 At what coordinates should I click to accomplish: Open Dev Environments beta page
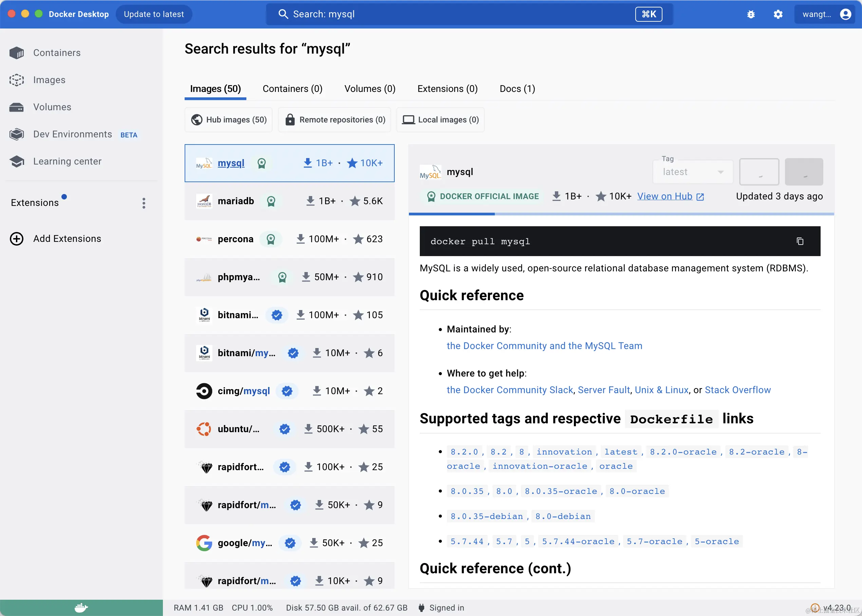73,134
